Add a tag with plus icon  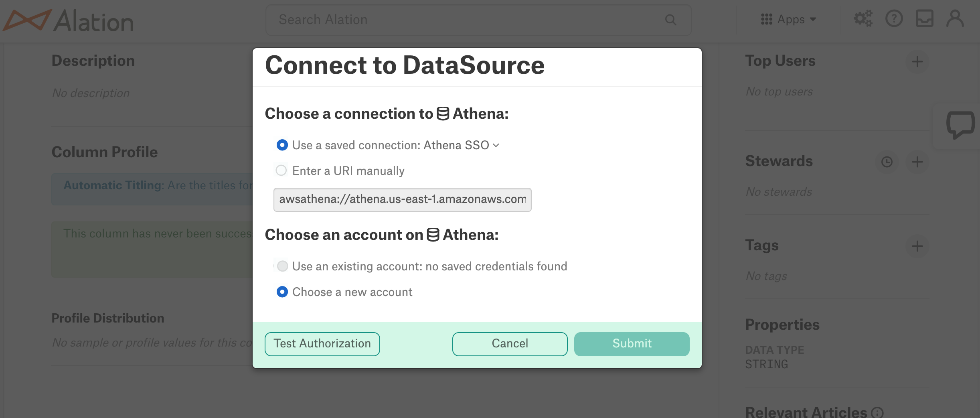tap(917, 246)
